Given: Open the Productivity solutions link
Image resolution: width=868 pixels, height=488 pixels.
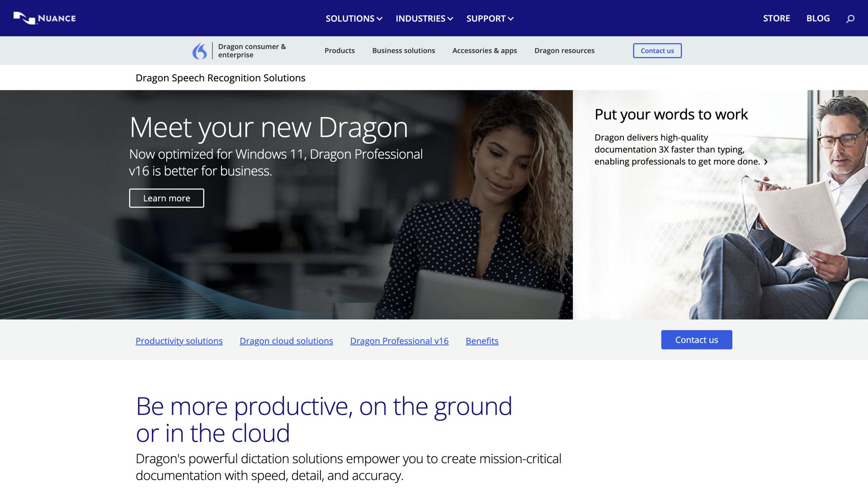Looking at the screenshot, I should click(x=179, y=341).
